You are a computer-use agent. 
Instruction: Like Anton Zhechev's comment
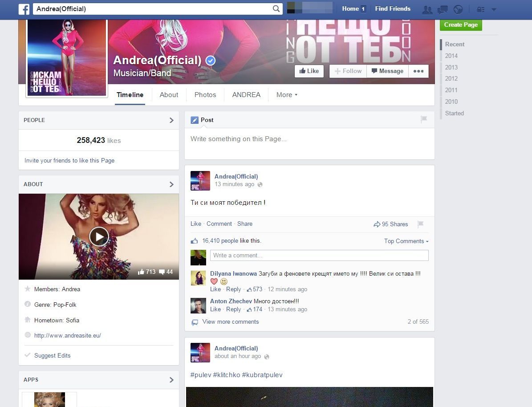(215, 309)
